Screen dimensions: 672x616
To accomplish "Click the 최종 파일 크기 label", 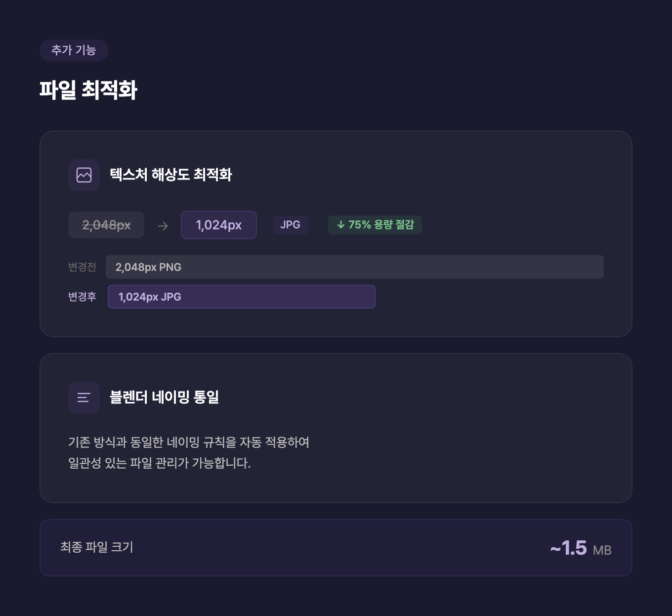I will (x=97, y=547).
